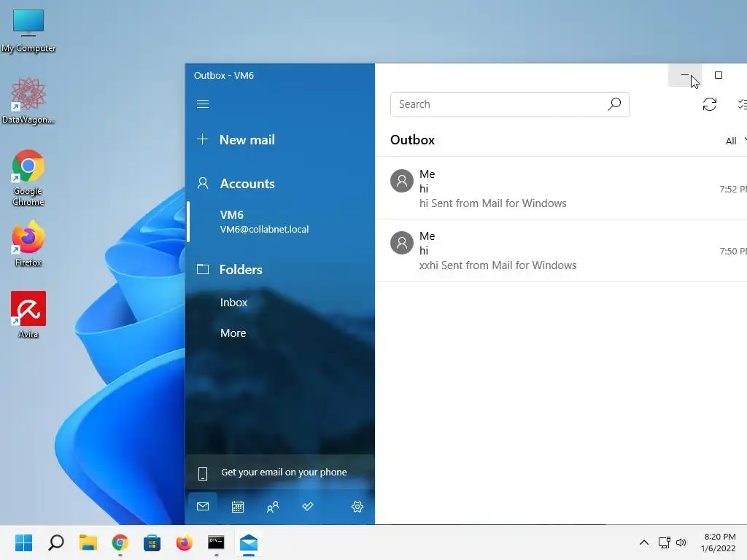This screenshot has height=560, width=747.
Task: Open the People contacts icon
Action: (x=273, y=507)
